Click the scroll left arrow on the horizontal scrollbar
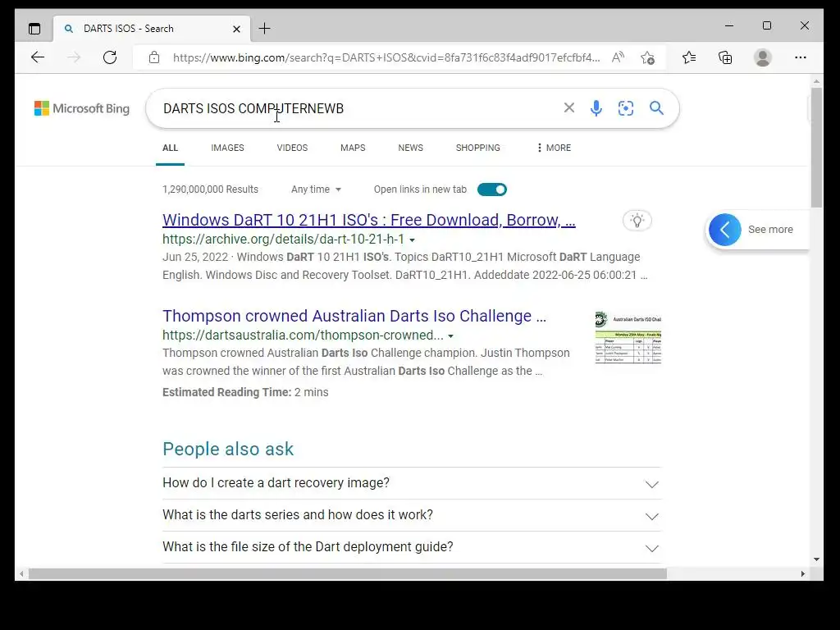840x630 pixels. pyautogui.click(x=21, y=573)
